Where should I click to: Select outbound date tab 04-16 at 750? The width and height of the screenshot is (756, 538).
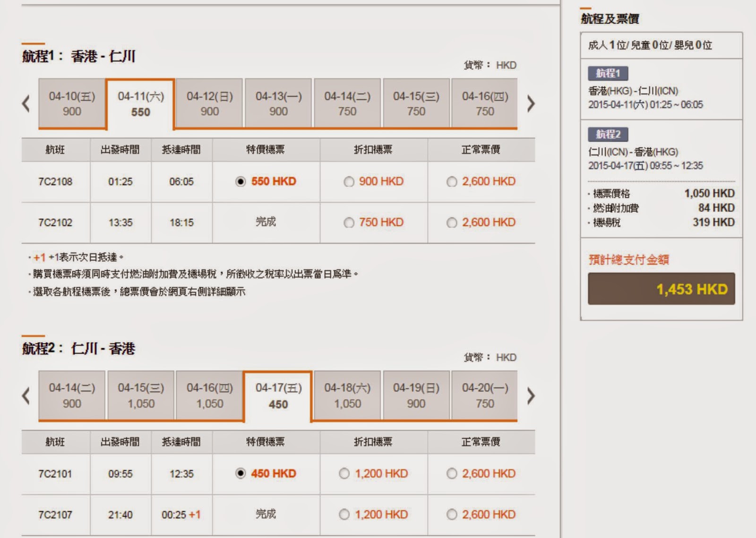tap(485, 103)
